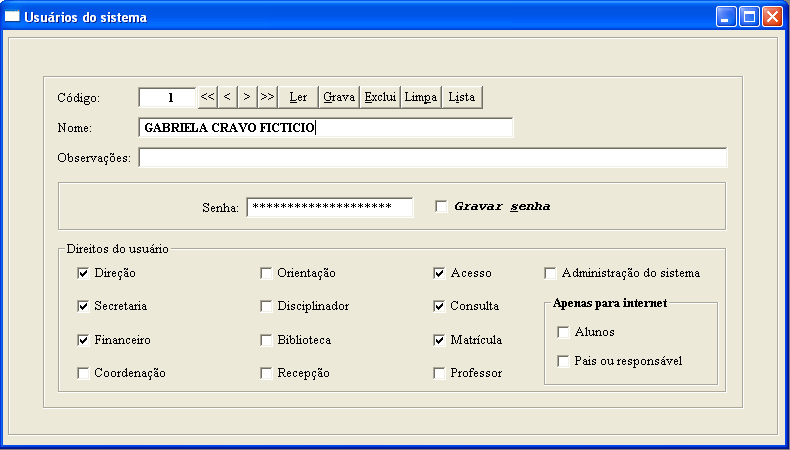Go to previous record with < button

pos(227,97)
